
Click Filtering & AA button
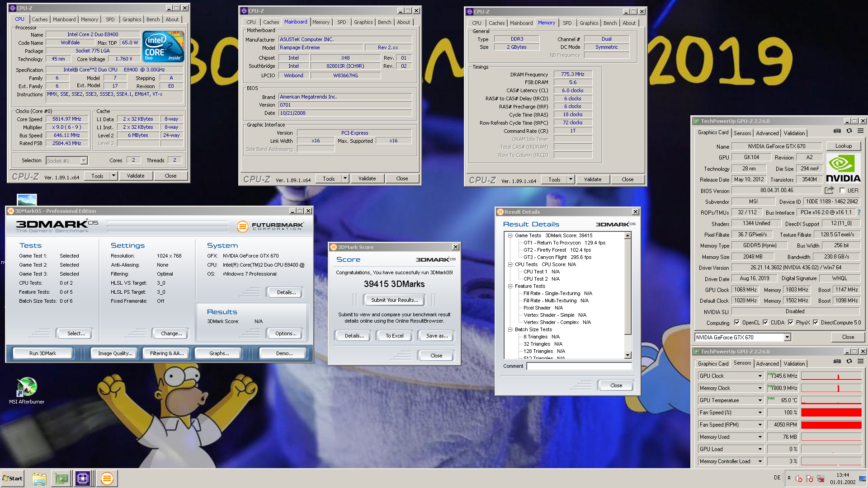pyautogui.click(x=166, y=353)
